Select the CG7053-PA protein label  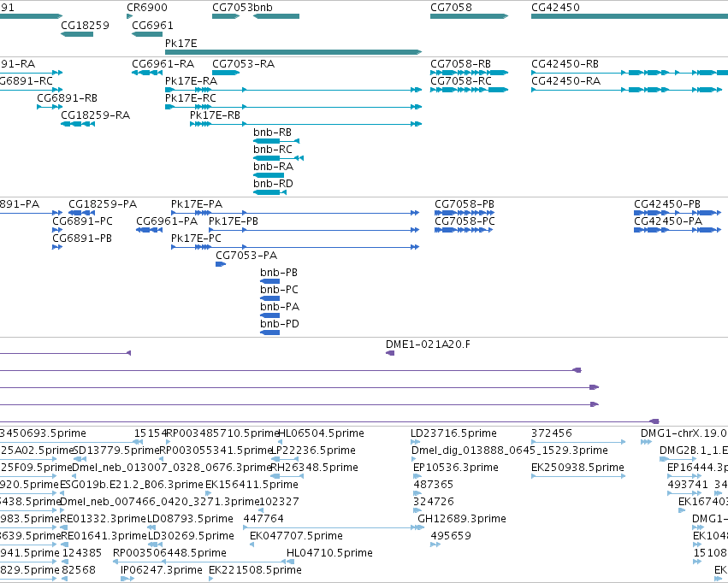(x=246, y=255)
